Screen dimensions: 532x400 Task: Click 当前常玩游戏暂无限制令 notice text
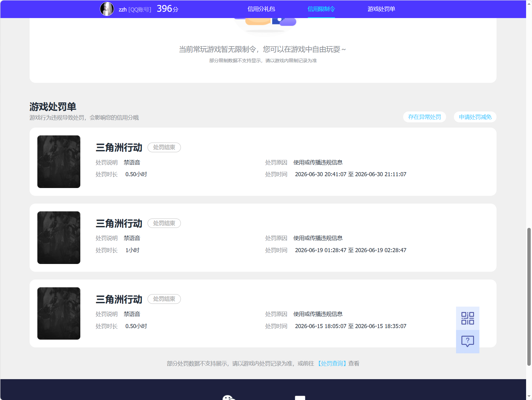[x=262, y=49]
